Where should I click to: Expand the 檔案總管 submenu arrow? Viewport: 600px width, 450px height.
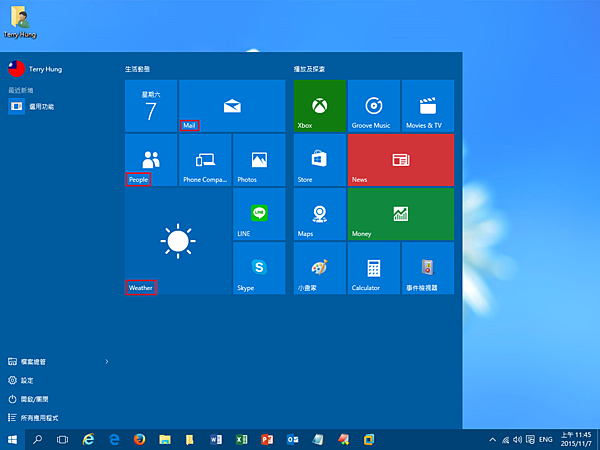click(107, 361)
